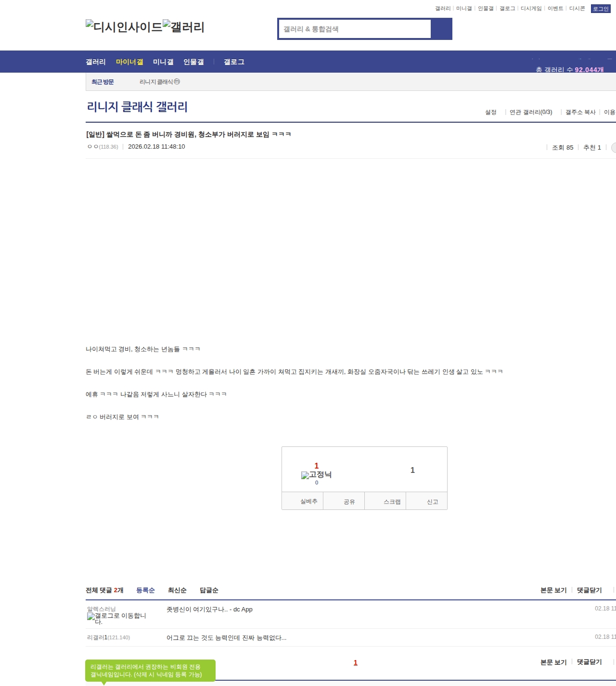Click 갤주소 복사 button

coord(580,112)
